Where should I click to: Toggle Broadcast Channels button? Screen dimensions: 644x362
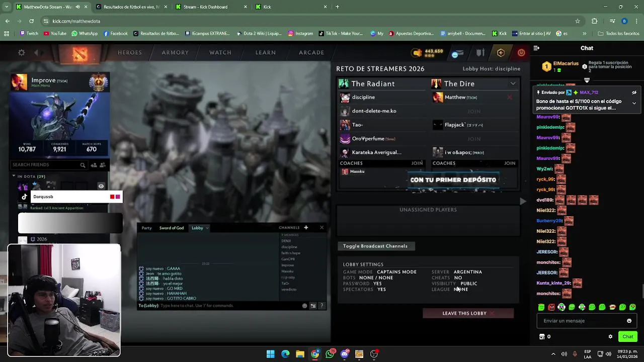coord(375,246)
